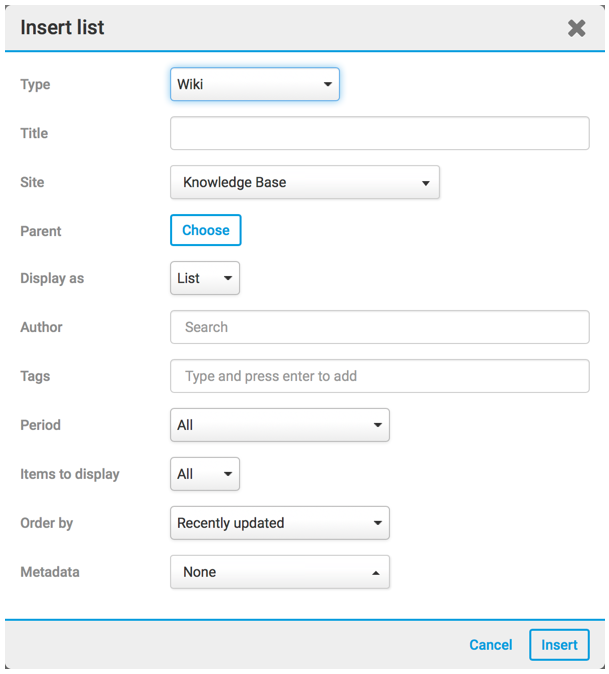Click the Metadata label text
609x674 pixels.
pyautogui.click(x=50, y=572)
